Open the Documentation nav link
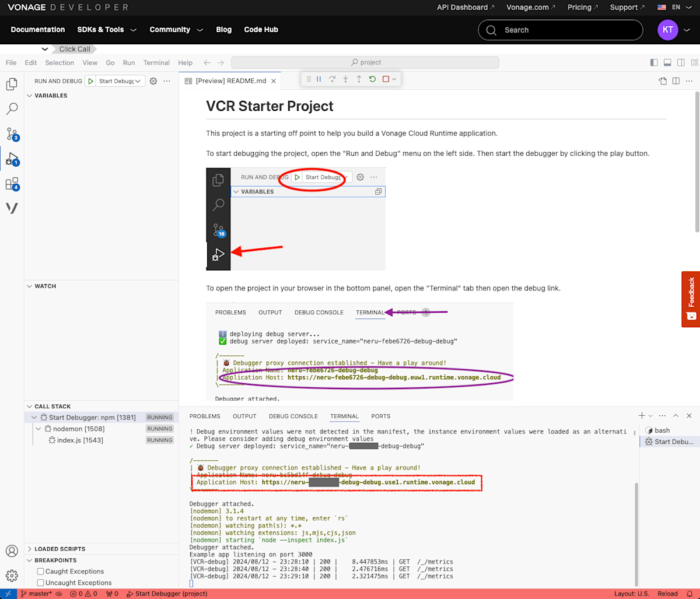This screenshot has width=700, height=599. (x=38, y=30)
